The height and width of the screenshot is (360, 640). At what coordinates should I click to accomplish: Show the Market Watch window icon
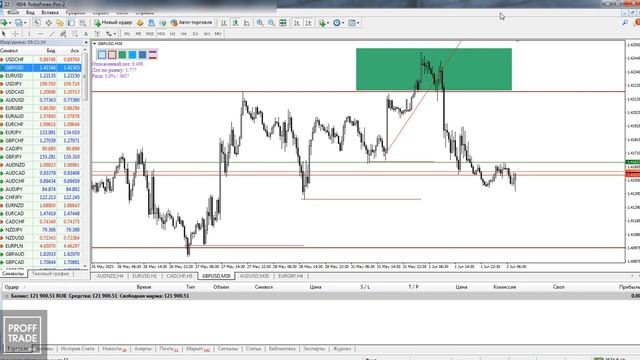37,23
